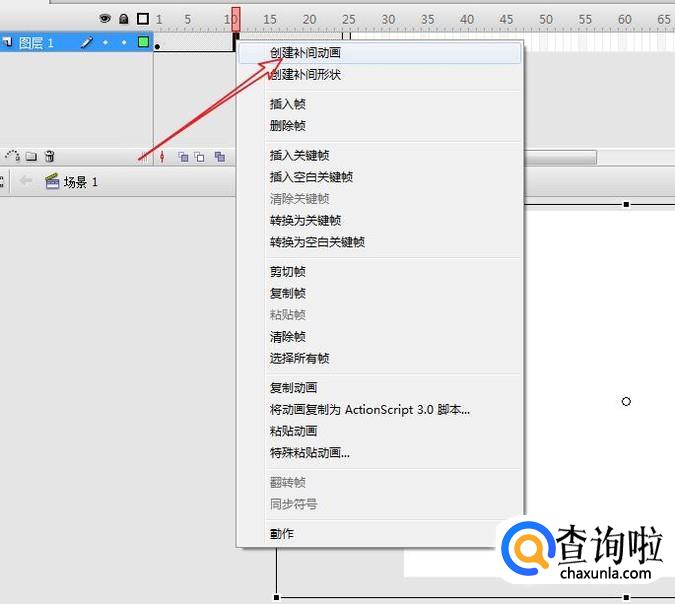This screenshot has height=604, width=675.
Task: Click the center frame red icon
Action: point(162,157)
